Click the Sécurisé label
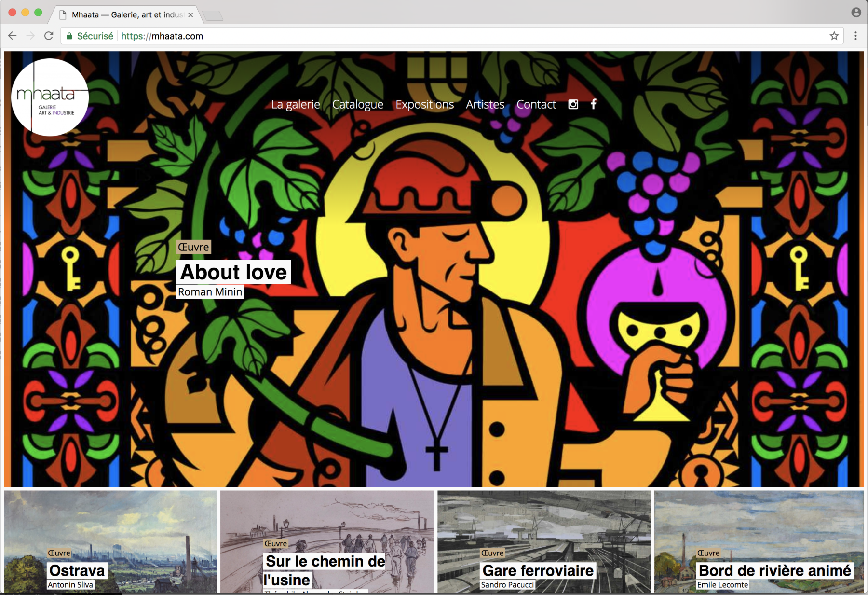Viewport: 868px width, 595px height. coord(95,36)
